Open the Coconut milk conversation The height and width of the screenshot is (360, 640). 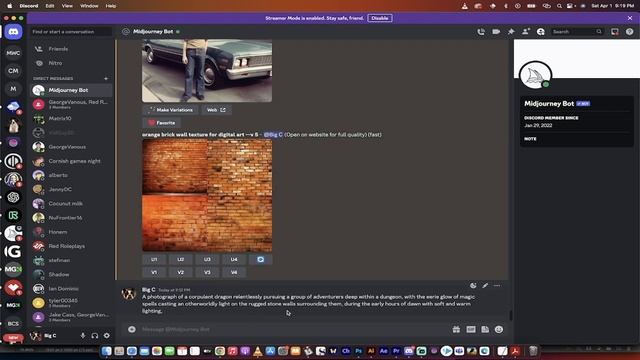click(x=71, y=203)
